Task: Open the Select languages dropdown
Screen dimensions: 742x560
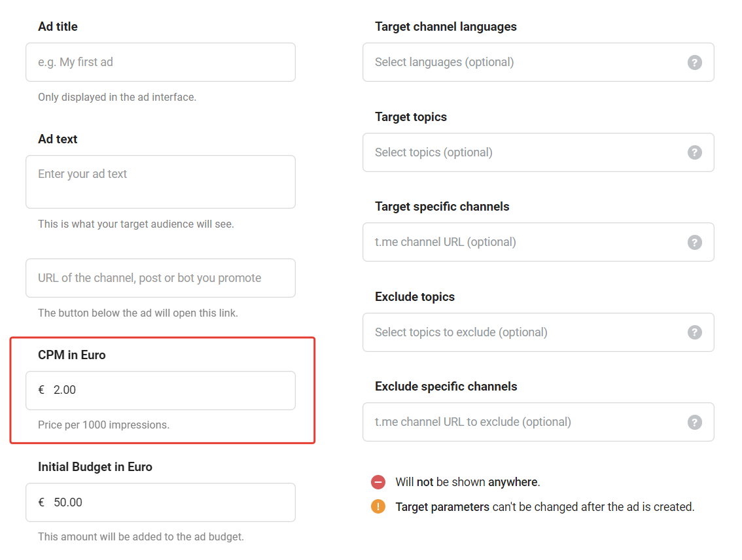Action: pyautogui.click(x=538, y=62)
